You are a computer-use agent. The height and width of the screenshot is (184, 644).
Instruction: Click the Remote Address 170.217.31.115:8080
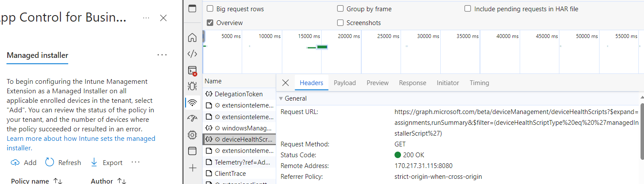(x=423, y=166)
